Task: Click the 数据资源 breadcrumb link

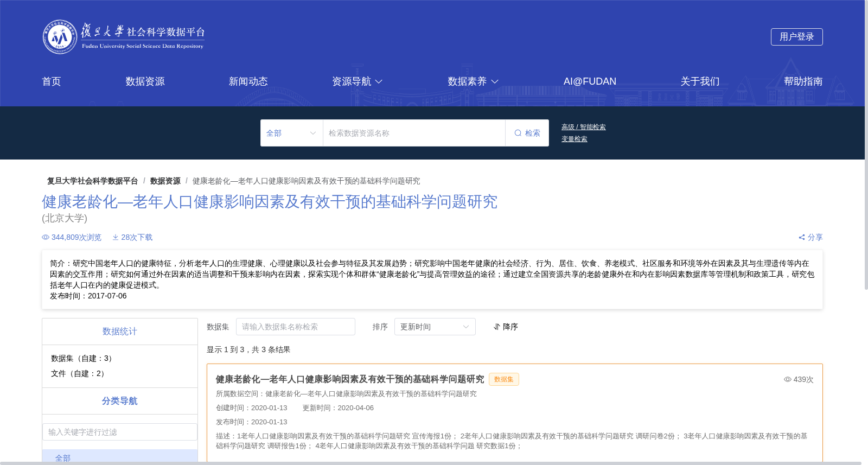Action: coord(165,181)
